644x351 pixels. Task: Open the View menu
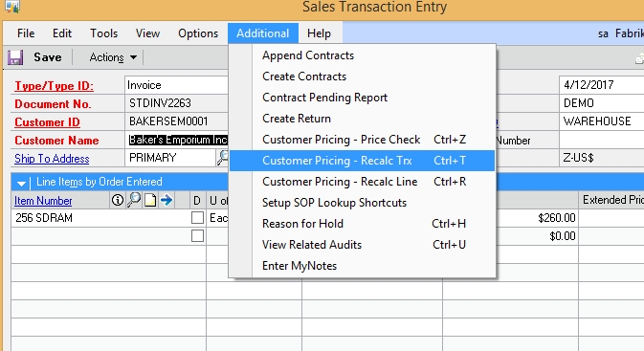click(147, 33)
